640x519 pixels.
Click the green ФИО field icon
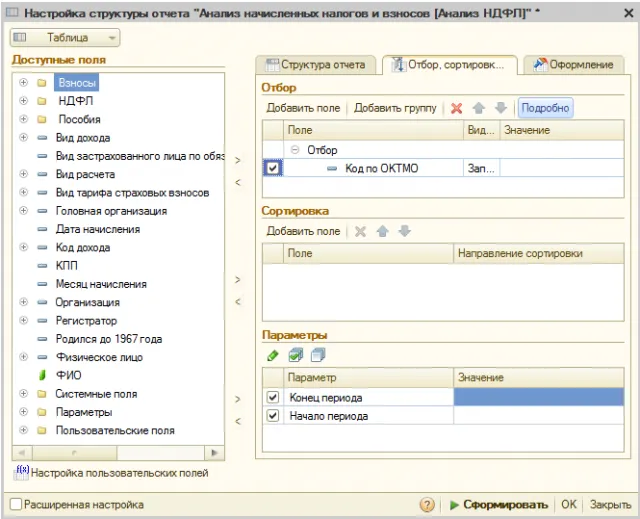click(42, 375)
